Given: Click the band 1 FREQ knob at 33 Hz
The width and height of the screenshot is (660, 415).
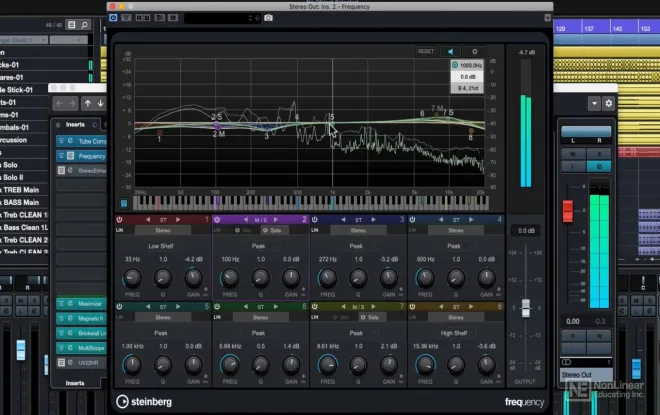Looking at the screenshot, I should [x=132, y=278].
